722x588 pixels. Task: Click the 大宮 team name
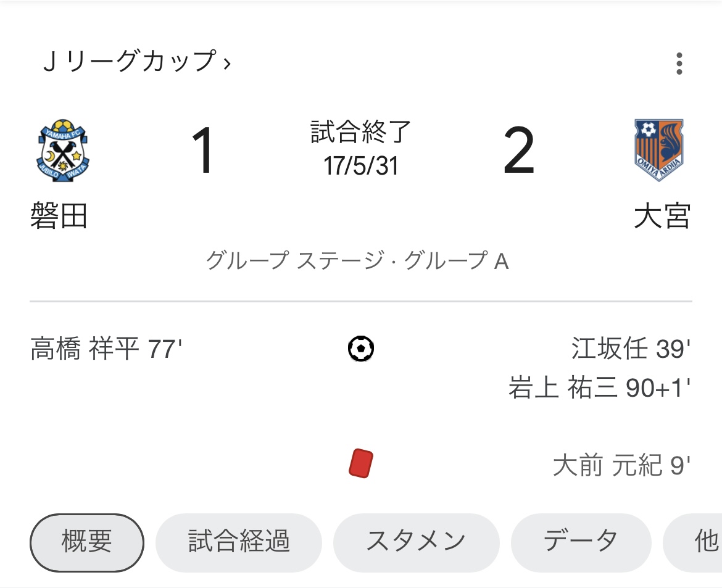pyautogui.click(x=662, y=215)
